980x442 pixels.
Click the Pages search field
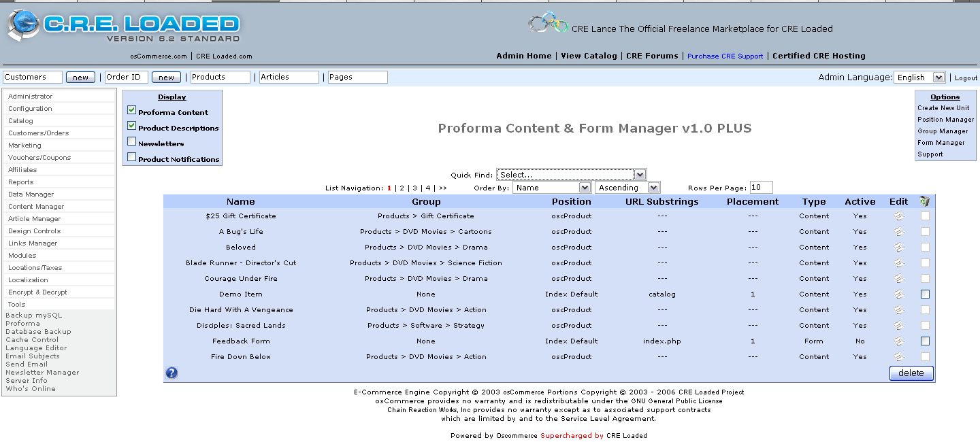pyautogui.click(x=358, y=78)
